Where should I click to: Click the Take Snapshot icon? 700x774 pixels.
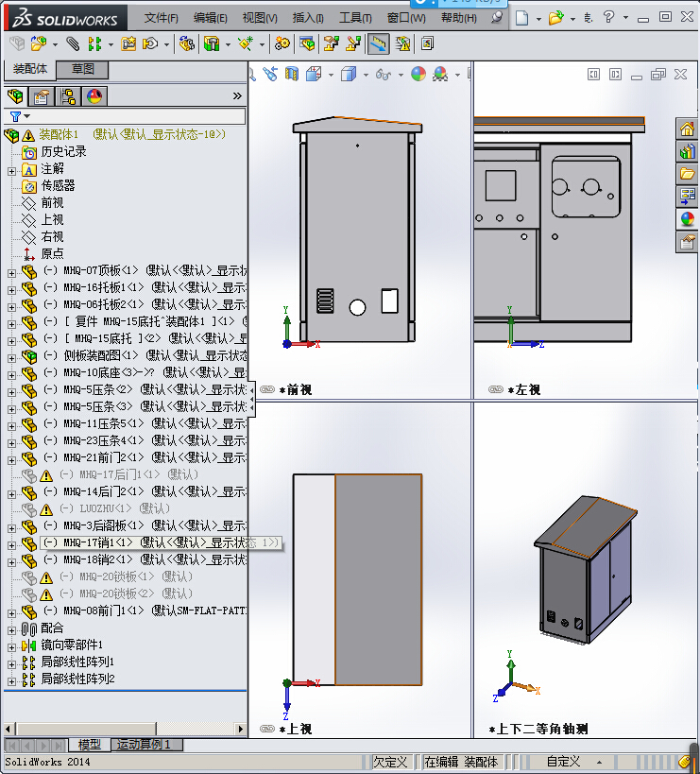click(x=427, y=43)
